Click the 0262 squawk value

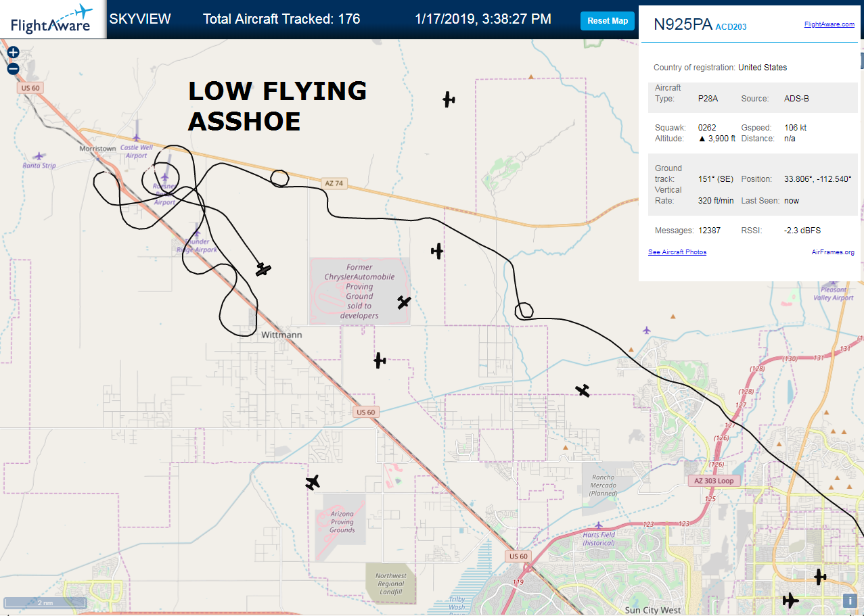click(x=707, y=128)
